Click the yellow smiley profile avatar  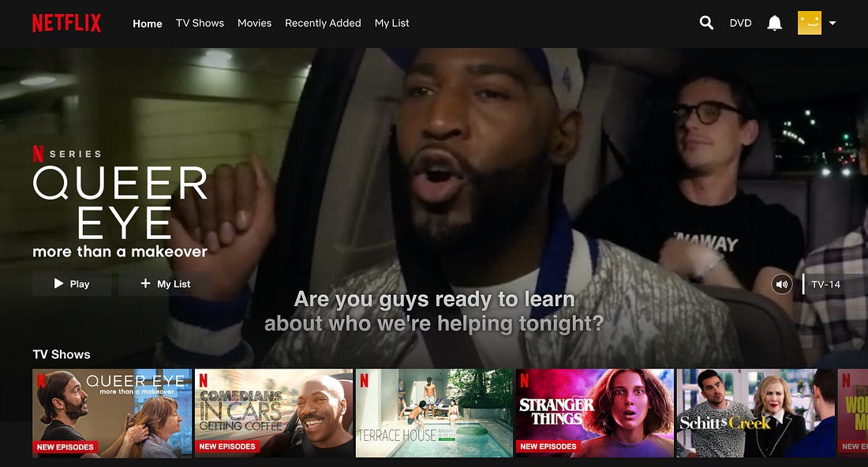[x=810, y=23]
